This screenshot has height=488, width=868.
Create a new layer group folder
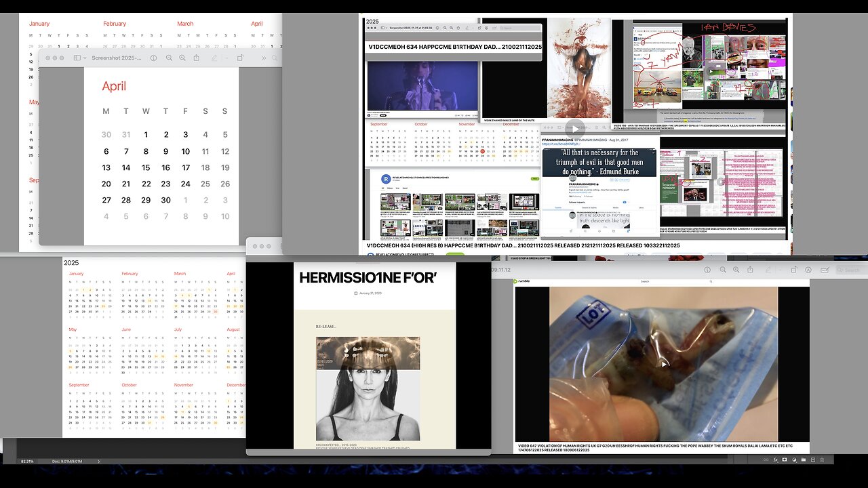point(804,460)
